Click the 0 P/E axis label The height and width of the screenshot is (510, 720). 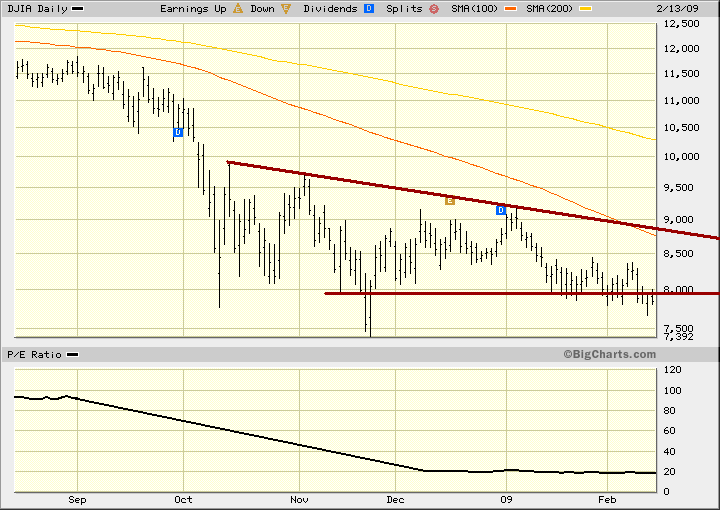click(x=667, y=492)
